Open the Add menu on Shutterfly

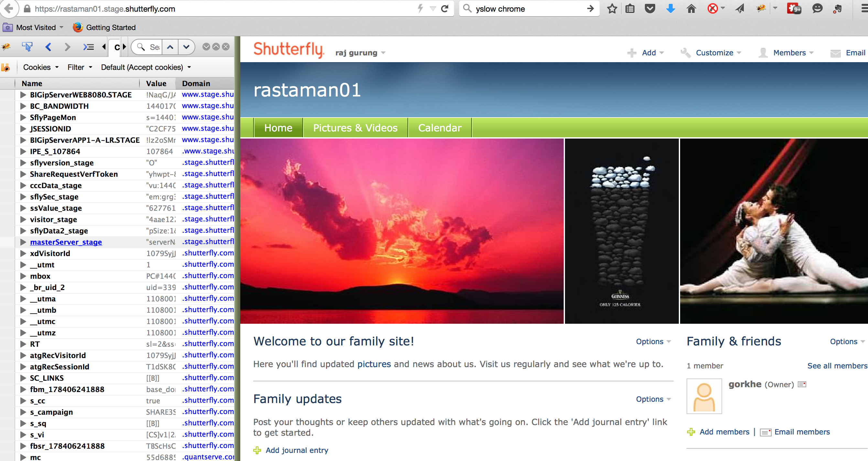pos(646,53)
